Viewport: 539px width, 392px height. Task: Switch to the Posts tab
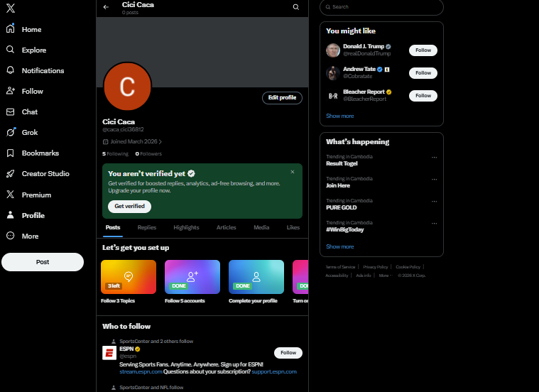coord(113,227)
